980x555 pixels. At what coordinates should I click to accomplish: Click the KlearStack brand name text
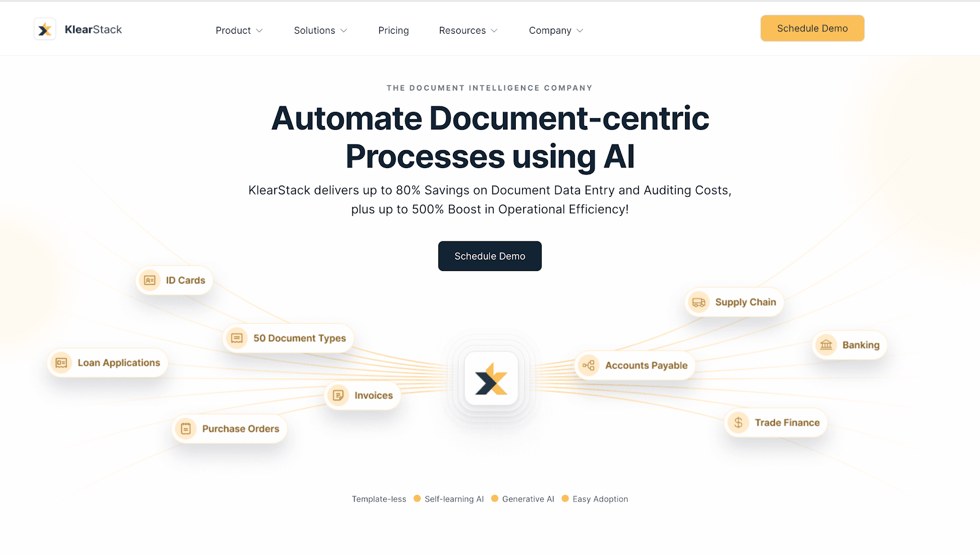pos(93,29)
